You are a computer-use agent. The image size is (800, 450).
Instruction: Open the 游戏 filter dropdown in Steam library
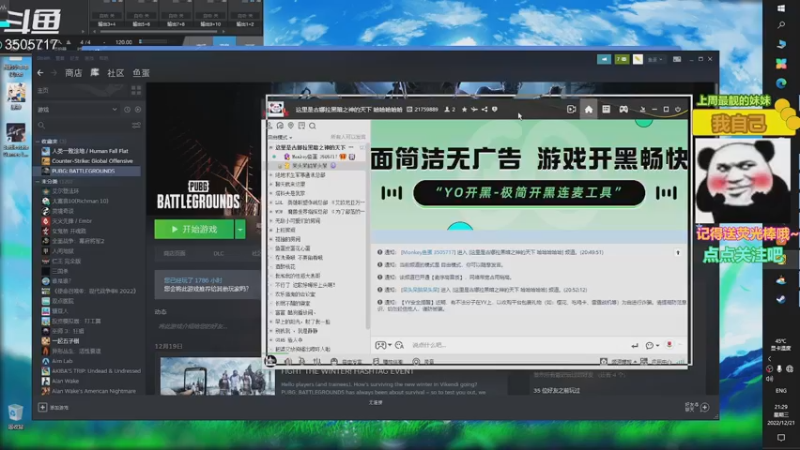click(x=77, y=110)
